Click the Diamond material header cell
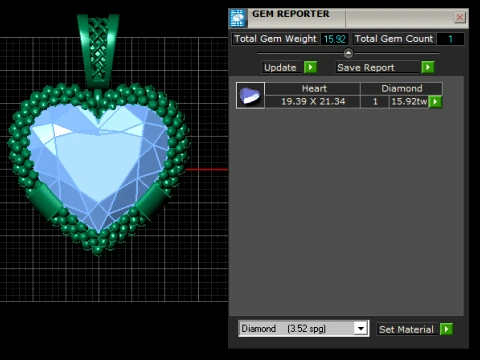Image resolution: width=480 pixels, height=360 pixels. coord(402,89)
